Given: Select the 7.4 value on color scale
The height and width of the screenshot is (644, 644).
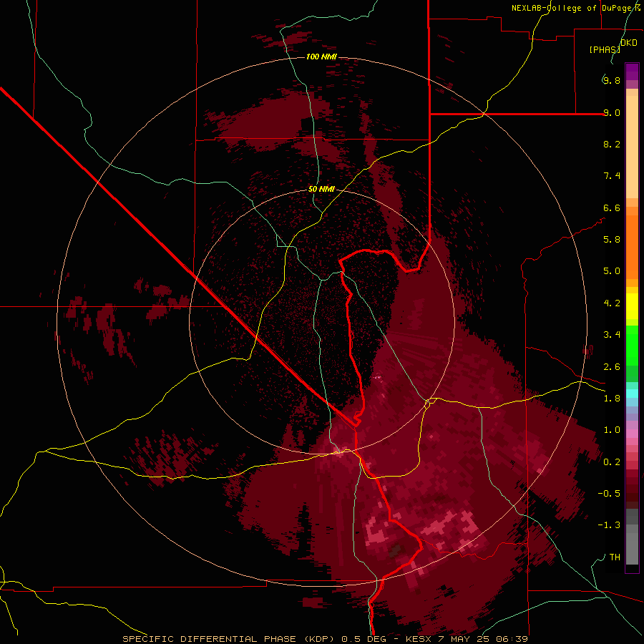Looking at the screenshot, I should coord(612,176).
